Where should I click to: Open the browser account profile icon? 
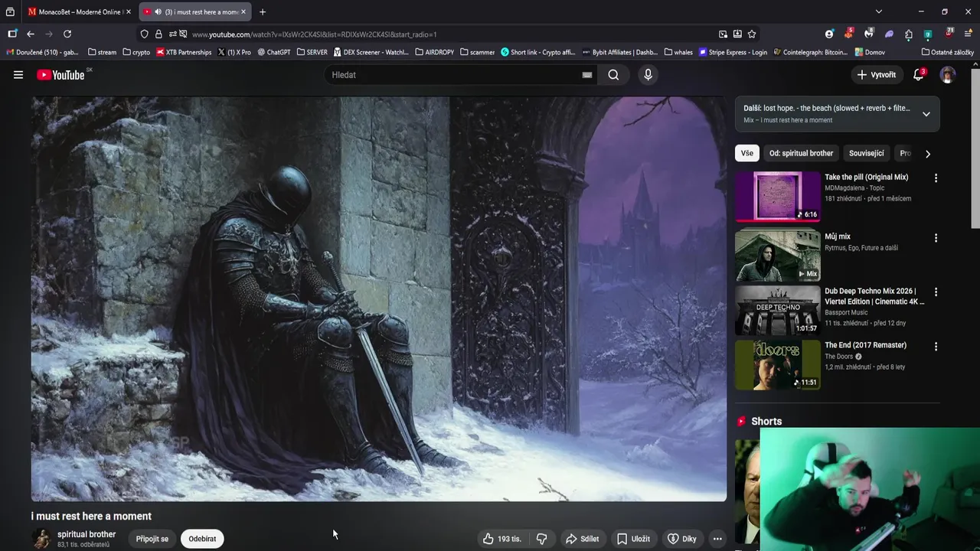tap(829, 34)
